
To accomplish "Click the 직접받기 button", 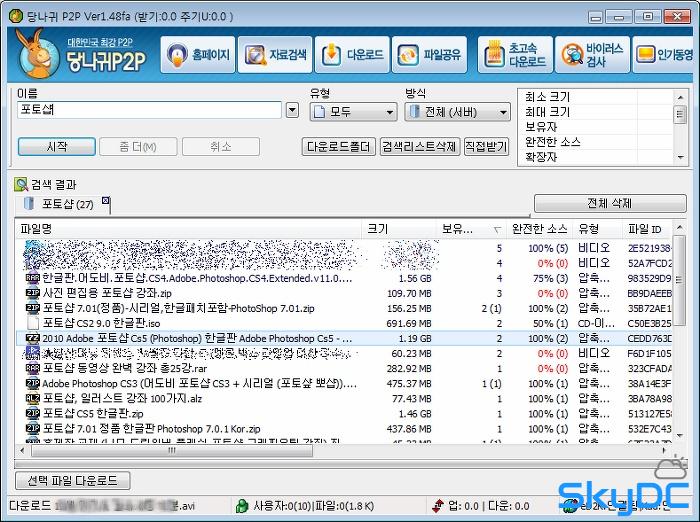I will point(486,146).
